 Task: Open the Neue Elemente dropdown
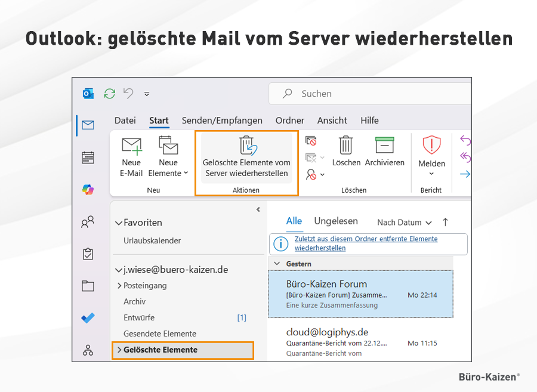click(x=168, y=157)
